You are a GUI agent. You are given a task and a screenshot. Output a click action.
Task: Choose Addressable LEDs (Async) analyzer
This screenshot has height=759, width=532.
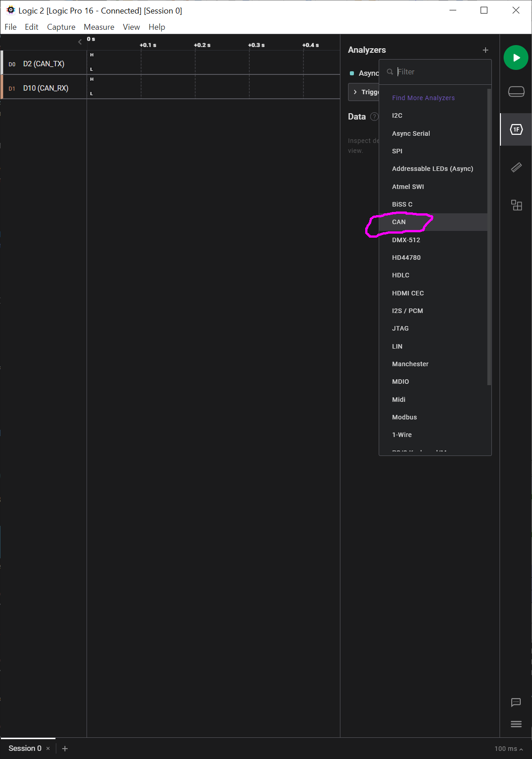tap(433, 169)
